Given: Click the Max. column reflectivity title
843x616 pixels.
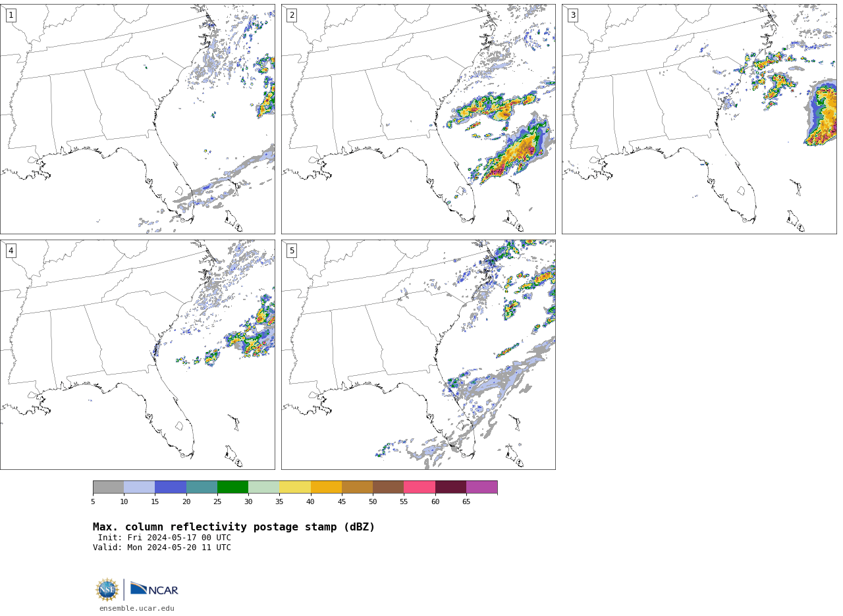Looking at the screenshot, I should (x=234, y=527).
